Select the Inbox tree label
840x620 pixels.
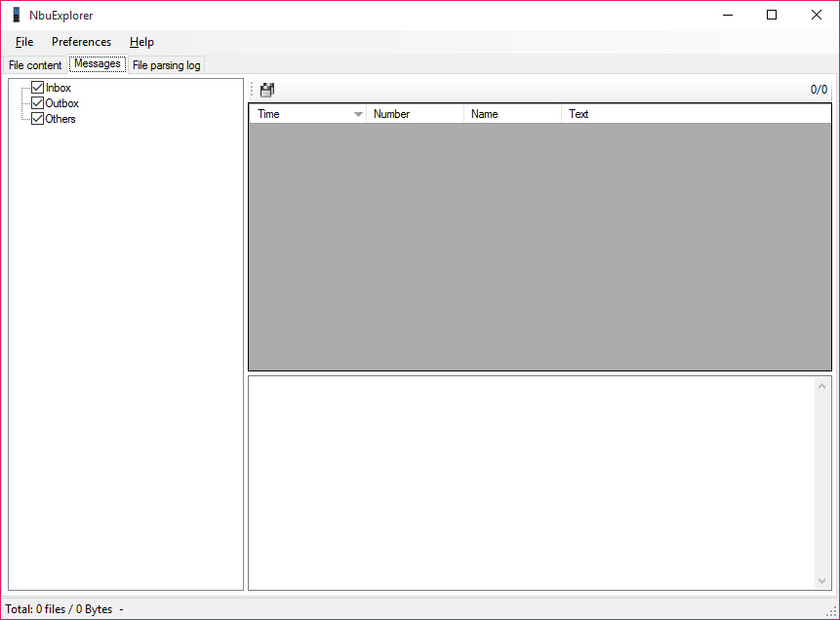pos(59,88)
